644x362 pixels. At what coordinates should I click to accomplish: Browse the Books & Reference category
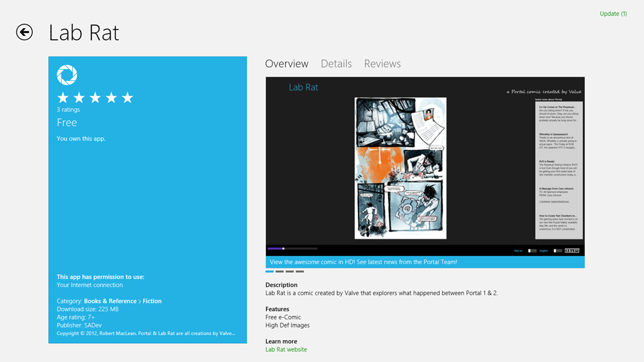110,301
